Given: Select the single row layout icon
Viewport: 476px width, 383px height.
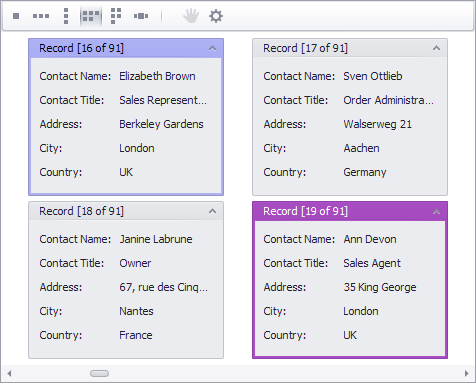Looking at the screenshot, I should point(41,16).
